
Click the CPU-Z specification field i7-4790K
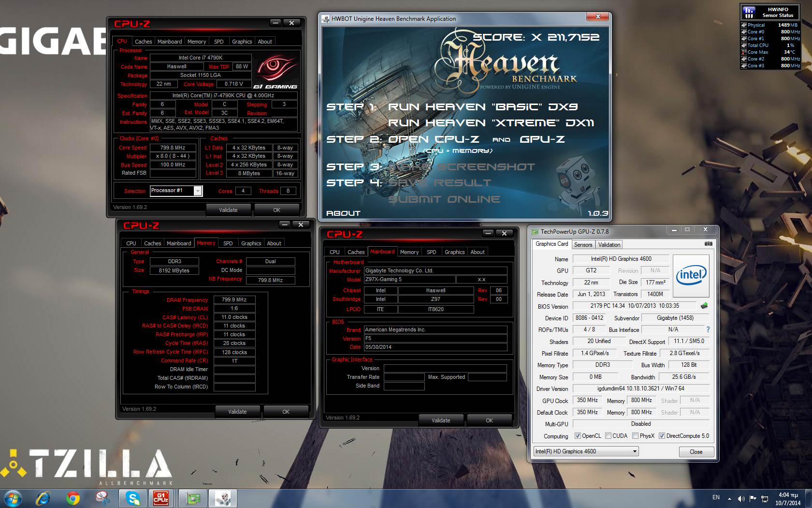(223, 96)
